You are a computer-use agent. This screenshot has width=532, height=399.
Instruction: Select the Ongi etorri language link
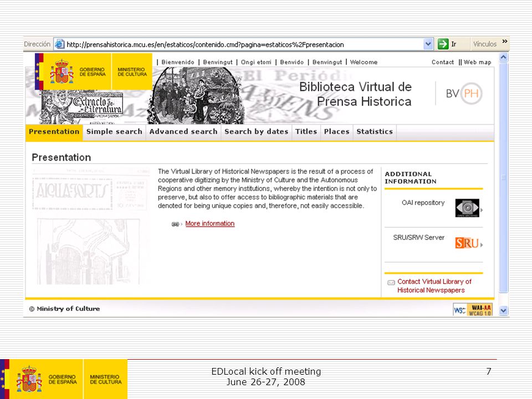(256, 62)
